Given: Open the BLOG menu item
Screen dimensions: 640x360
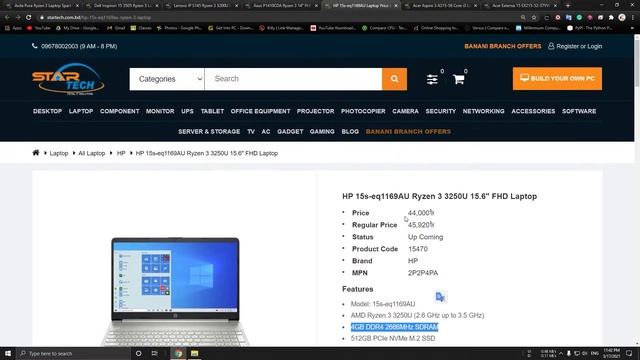Looking at the screenshot, I should [x=350, y=131].
